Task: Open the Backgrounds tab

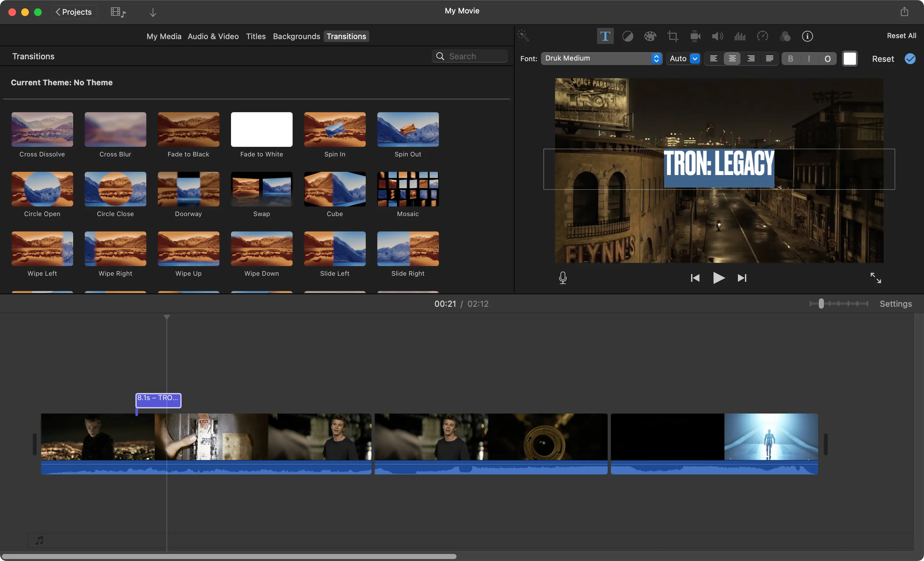Action: pyautogui.click(x=296, y=36)
